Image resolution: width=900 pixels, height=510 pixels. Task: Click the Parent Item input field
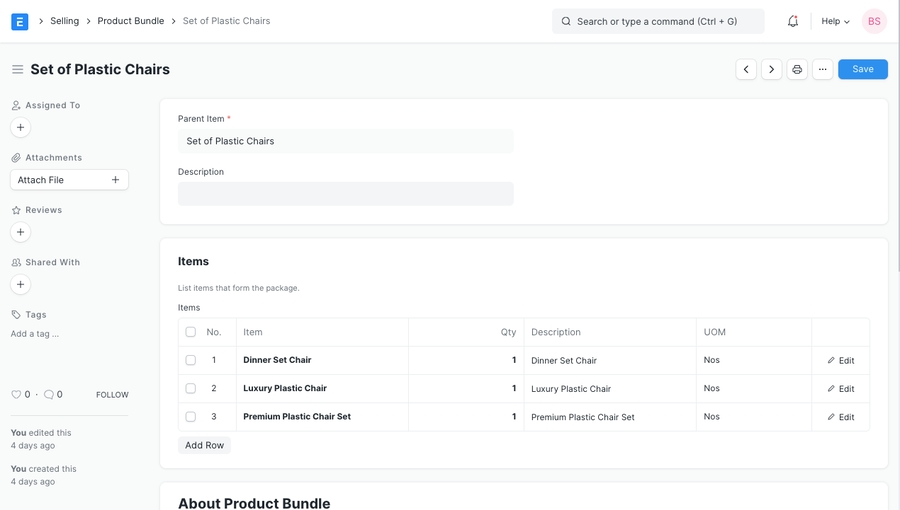346,141
